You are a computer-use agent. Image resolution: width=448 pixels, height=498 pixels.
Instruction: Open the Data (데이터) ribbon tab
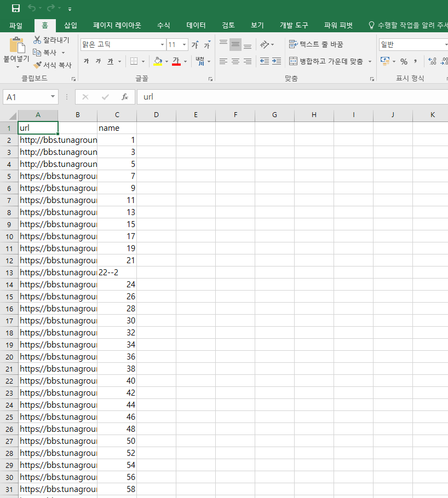coord(196,25)
